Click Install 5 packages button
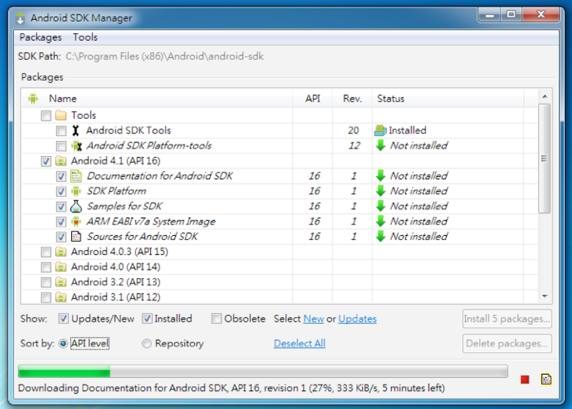This screenshot has height=409, width=572. coord(507,319)
